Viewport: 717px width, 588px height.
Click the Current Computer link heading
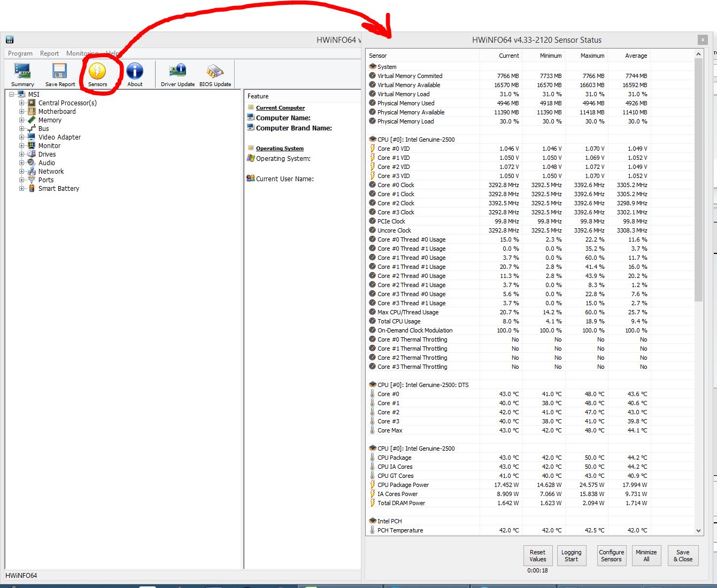280,107
